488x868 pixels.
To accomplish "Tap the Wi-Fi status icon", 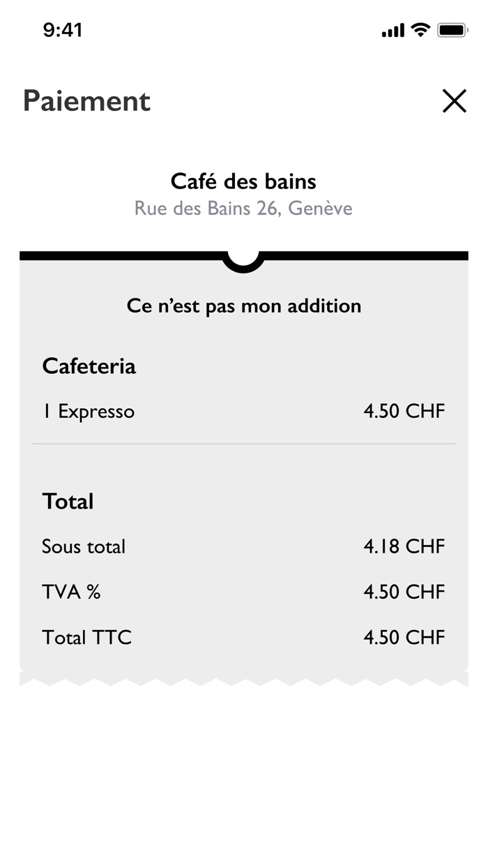I will [x=420, y=30].
